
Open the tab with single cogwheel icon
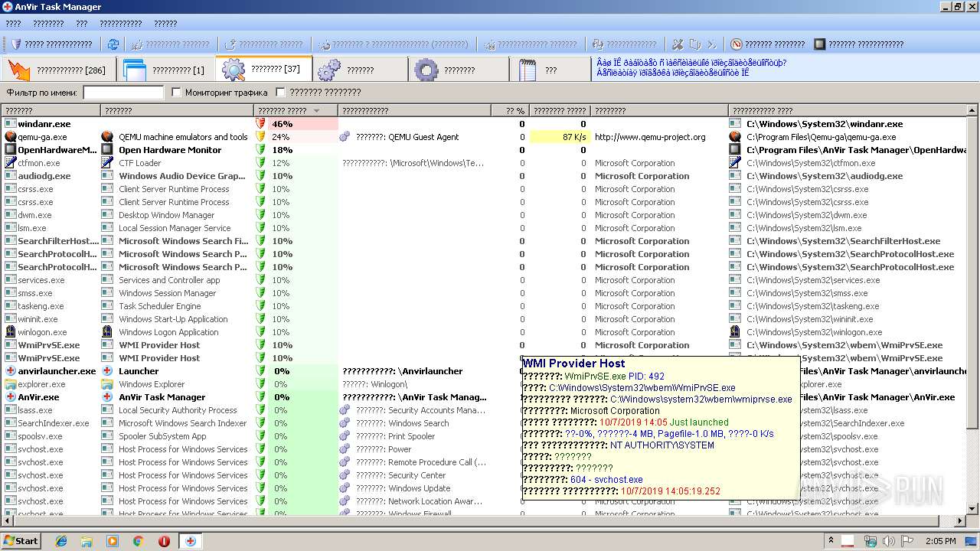pos(458,70)
